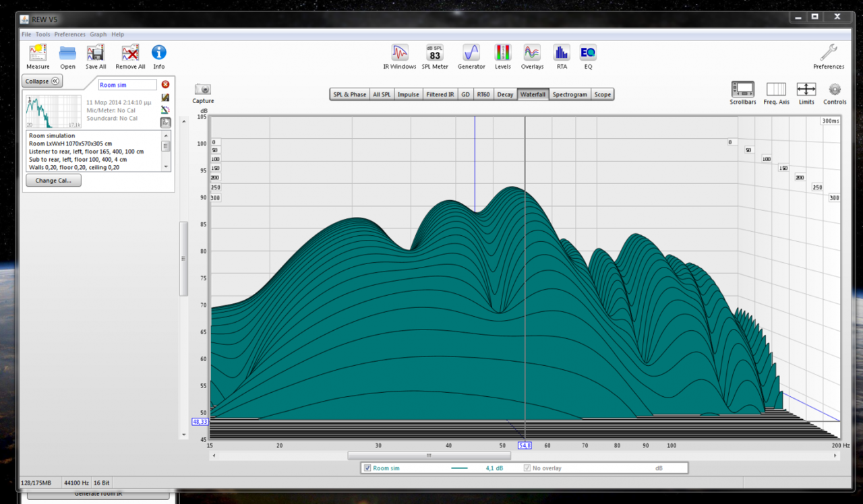The width and height of the screenshot is (863, 504).
Task: Remove the Room sim measurement (red X)
Action: pyautogui.click(x=165, y=85)
